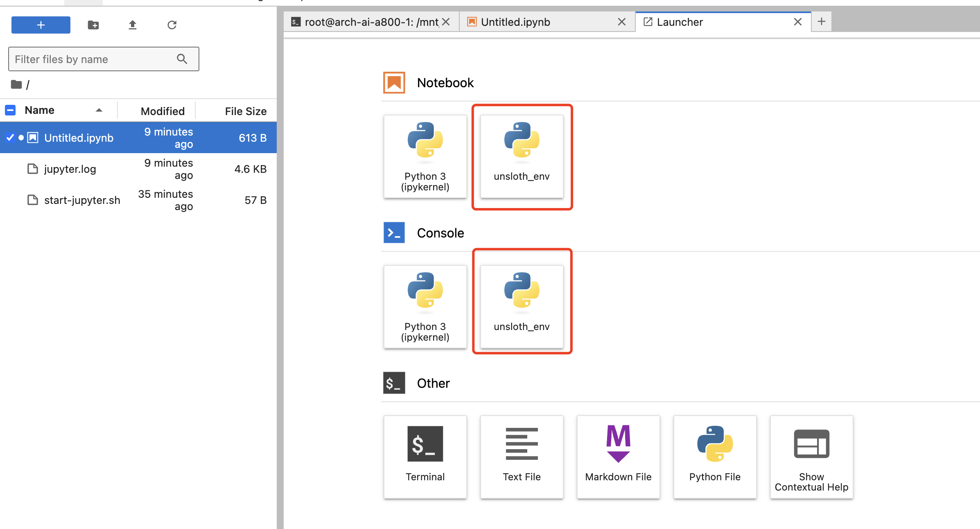Sort files by File Size column
Viewport: 980px width, 529px height.
pyautogui.click(x=245, y=111)
